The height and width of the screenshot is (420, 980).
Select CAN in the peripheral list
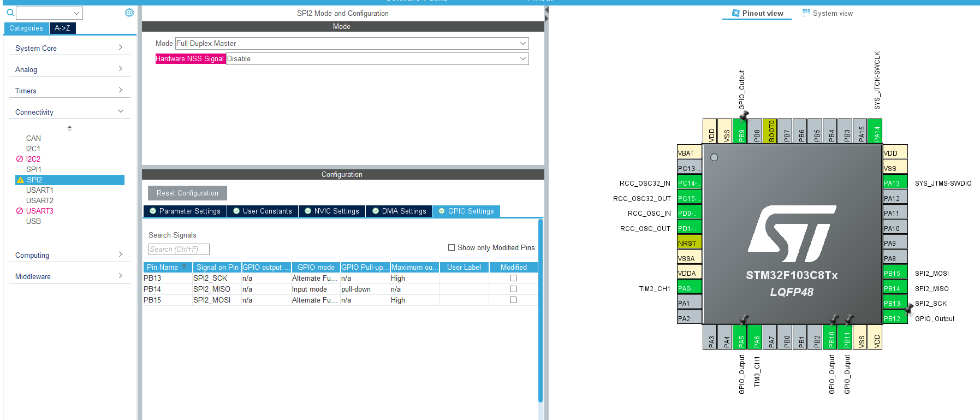tap(33, 138)
